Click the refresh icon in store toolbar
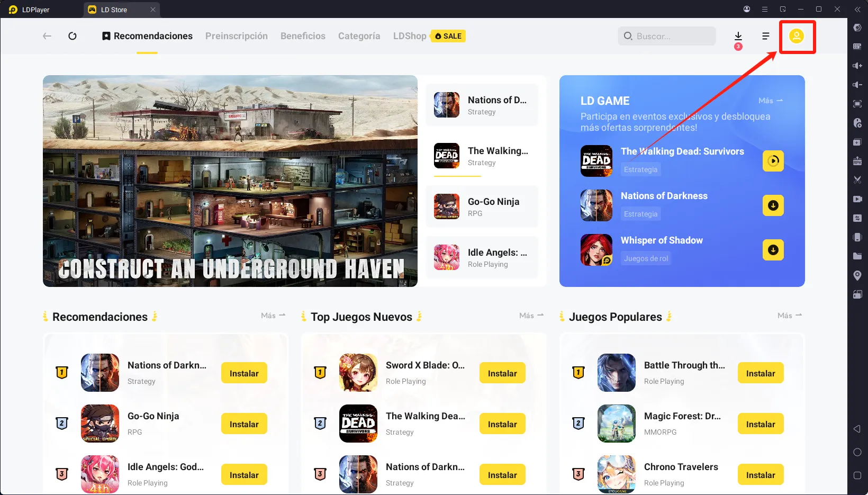Image resolution: width=868 pixels, height=495 pixels. (x=73, y=36)
